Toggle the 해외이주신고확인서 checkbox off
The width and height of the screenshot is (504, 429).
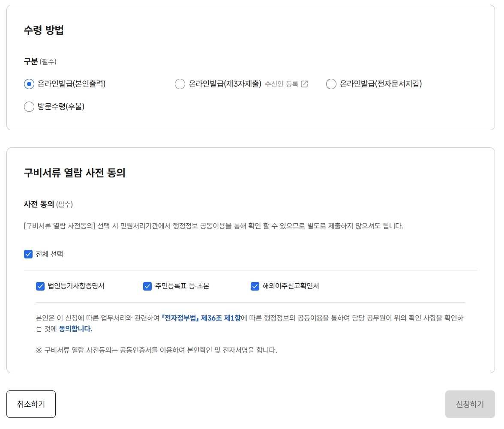[x=255, y=286]
